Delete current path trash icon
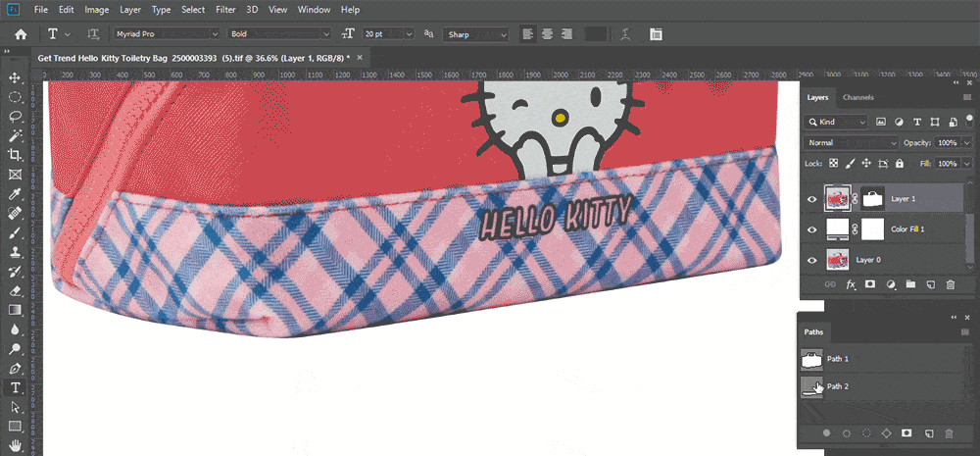The width and height of the screenshot is (980, 456). pos(949,432)
